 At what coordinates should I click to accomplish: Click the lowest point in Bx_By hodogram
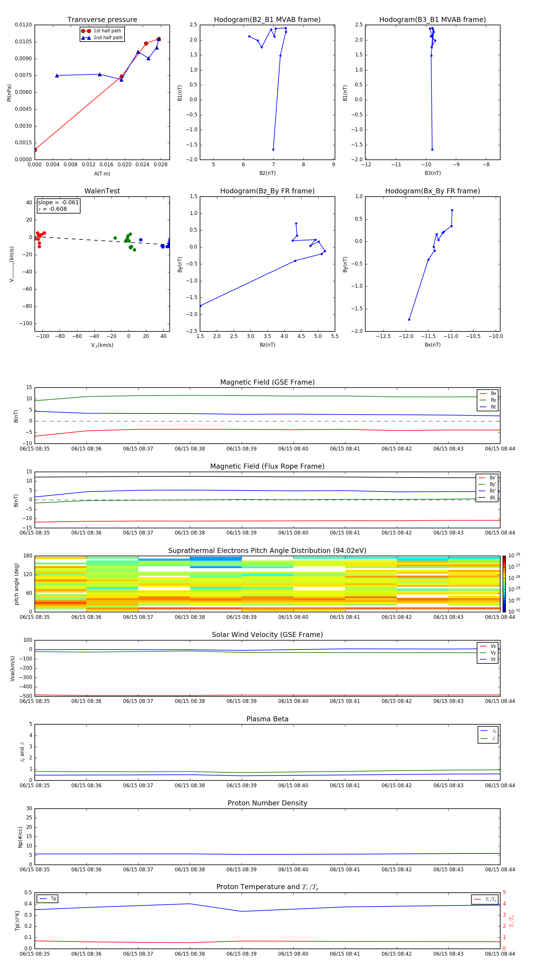pyautogui.click(x=409, y=320)
